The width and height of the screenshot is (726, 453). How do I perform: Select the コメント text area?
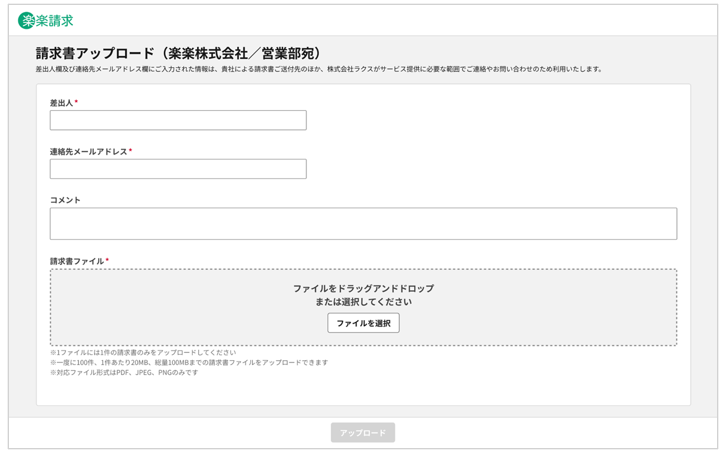pyautogui.click(x=363, y=223)
